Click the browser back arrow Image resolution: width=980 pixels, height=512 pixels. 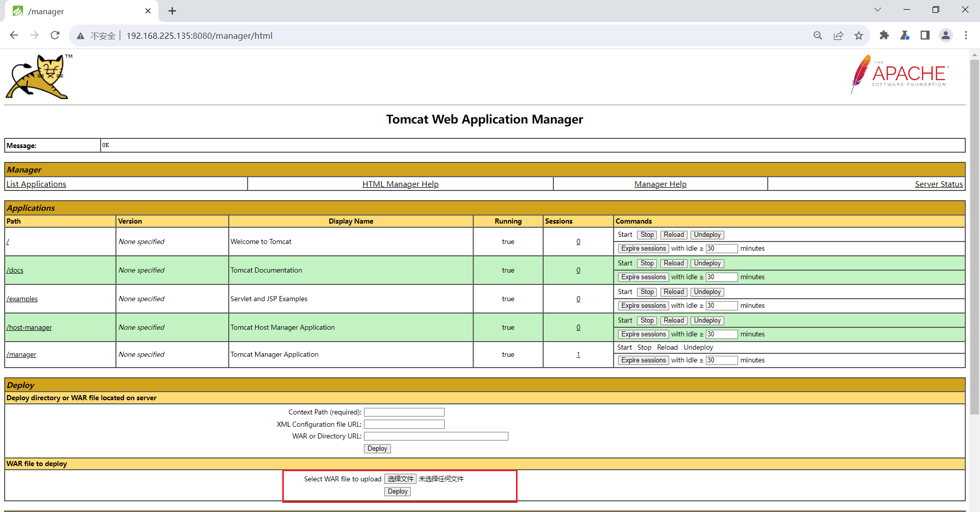14,35
